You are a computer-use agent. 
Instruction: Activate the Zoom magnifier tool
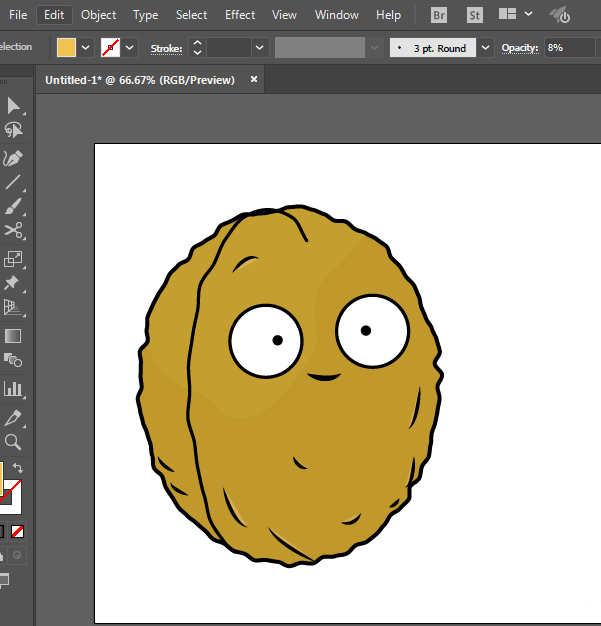point(13,442)
